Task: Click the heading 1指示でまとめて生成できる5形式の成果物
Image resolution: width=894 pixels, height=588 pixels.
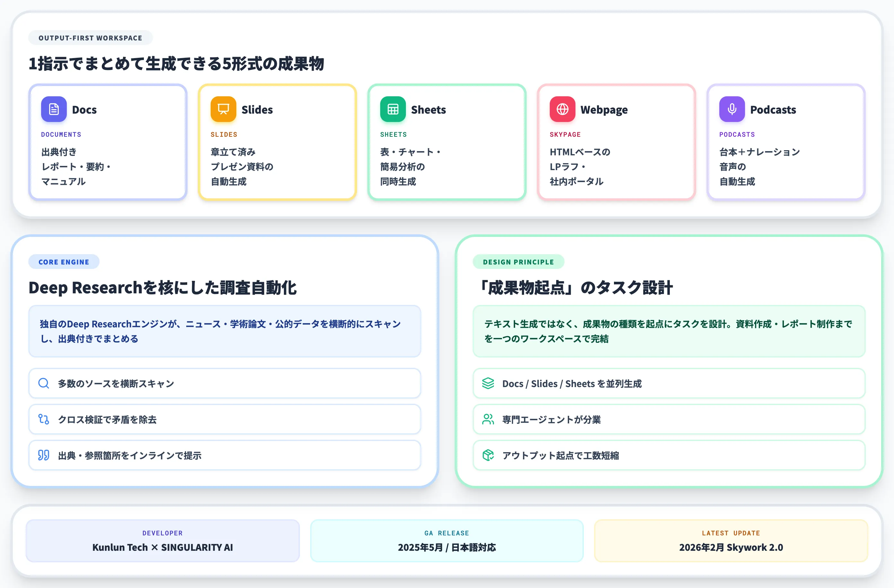Action: tap(176, 64)
